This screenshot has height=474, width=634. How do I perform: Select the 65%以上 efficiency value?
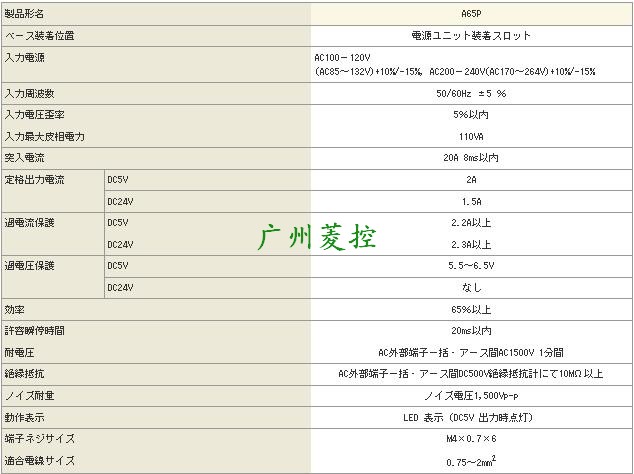coord(470,309)
